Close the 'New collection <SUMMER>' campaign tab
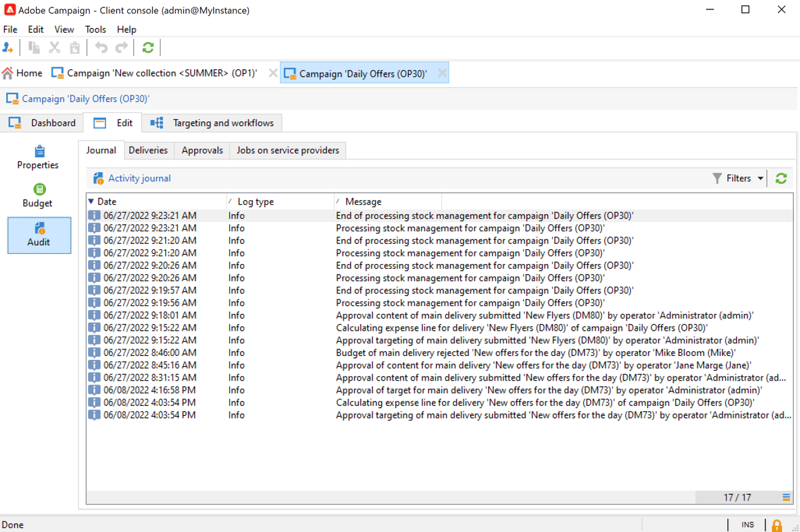This screenshot has height=532, width=800. pos(272,73)
